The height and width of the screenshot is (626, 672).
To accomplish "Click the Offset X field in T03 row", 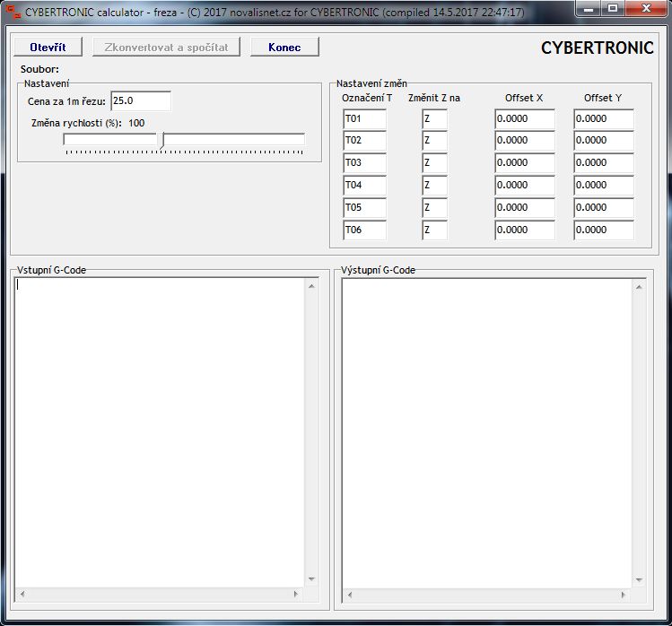I will pyautogui.click(x=525, y=163).
